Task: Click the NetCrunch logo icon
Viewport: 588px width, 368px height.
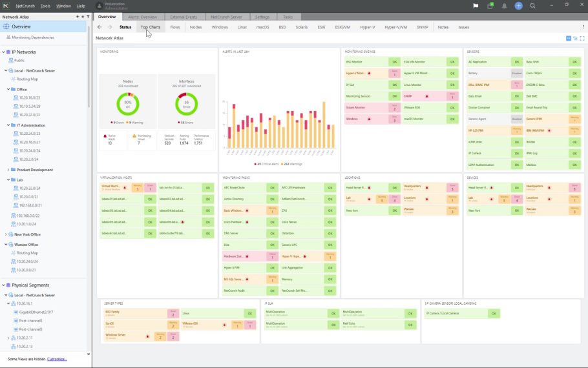Action: coord(6,6)
